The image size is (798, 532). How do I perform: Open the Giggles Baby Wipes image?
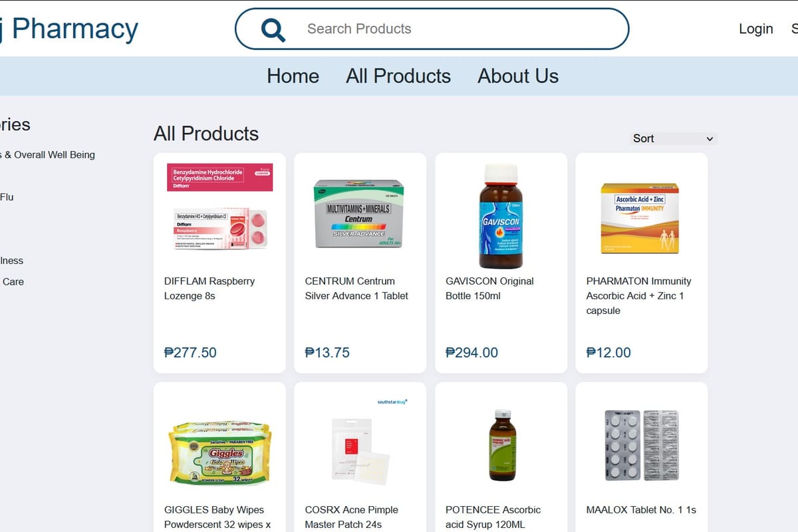[219, 451]
